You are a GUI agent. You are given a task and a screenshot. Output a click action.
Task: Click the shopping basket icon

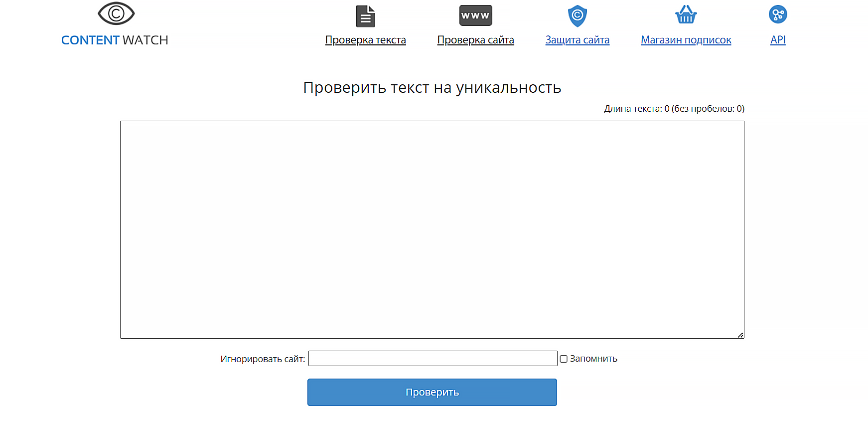[686, 14]
